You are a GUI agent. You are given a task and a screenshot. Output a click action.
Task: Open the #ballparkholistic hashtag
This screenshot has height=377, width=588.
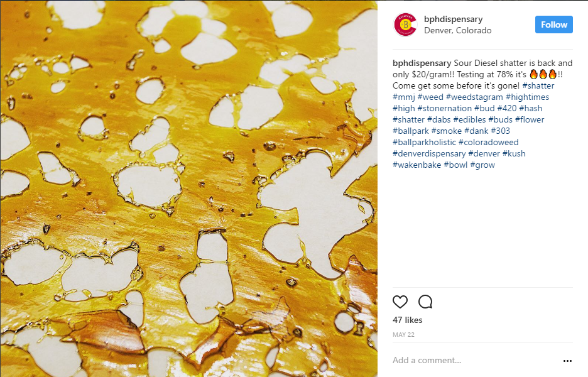(424, 143)
